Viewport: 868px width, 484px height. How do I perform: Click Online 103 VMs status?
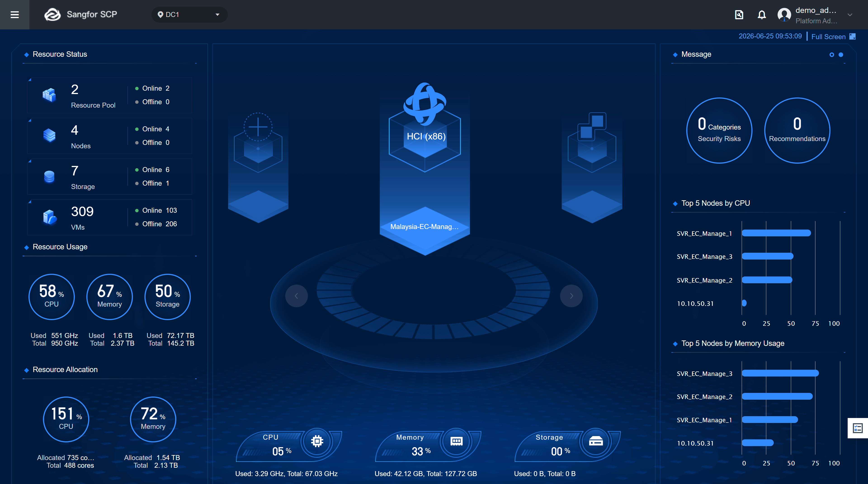tap(156, 210)
